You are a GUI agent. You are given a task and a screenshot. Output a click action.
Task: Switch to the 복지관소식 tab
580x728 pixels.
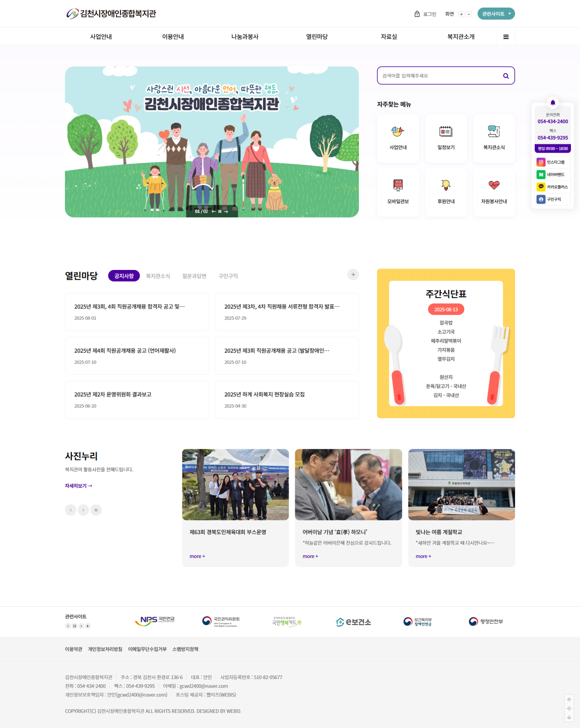pyautogui.click(x=158, y=276)
